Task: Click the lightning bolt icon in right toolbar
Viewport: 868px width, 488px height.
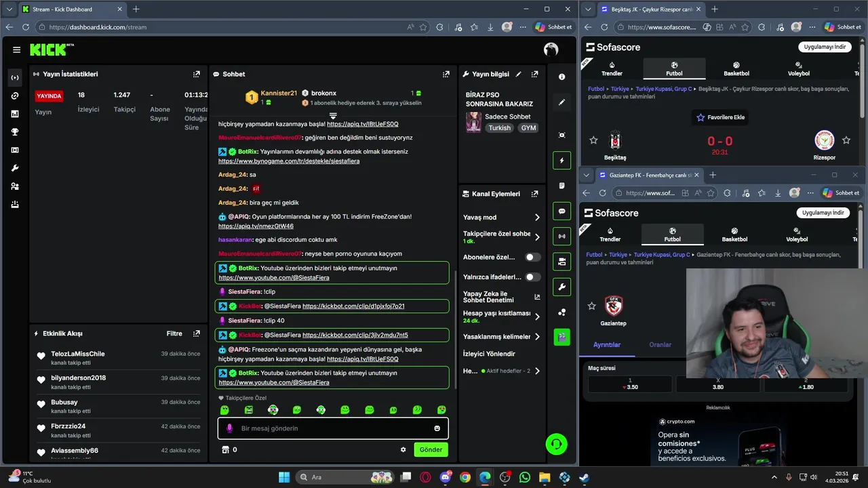Action: (x=561, y=161)
